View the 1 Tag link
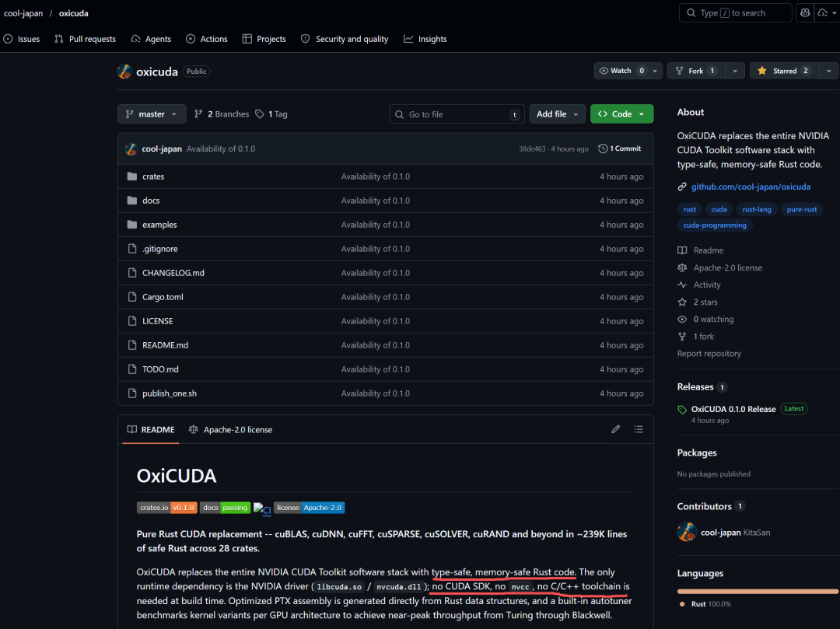This screenshot has width=840, height=629. tap(271, 114)
